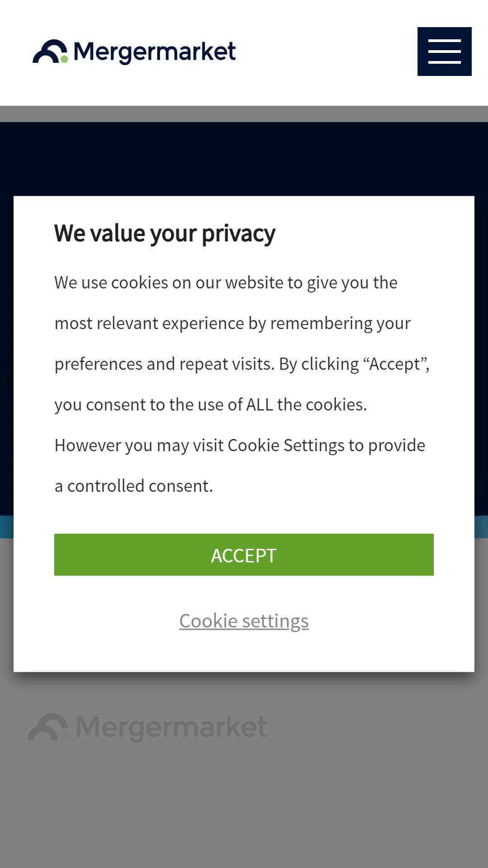The width and height of the screenshot is (488, 868).
Task: Click the words "a controlled consent"
Action: (x=133, y=486)
